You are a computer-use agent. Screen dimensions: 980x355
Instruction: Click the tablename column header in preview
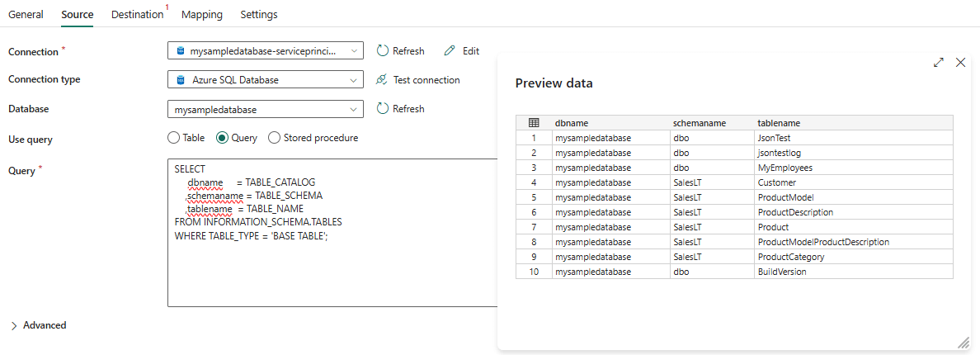778,123
